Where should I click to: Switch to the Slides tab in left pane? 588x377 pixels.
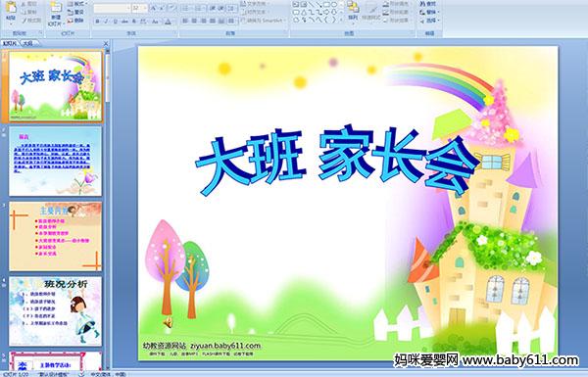(10, 43)
